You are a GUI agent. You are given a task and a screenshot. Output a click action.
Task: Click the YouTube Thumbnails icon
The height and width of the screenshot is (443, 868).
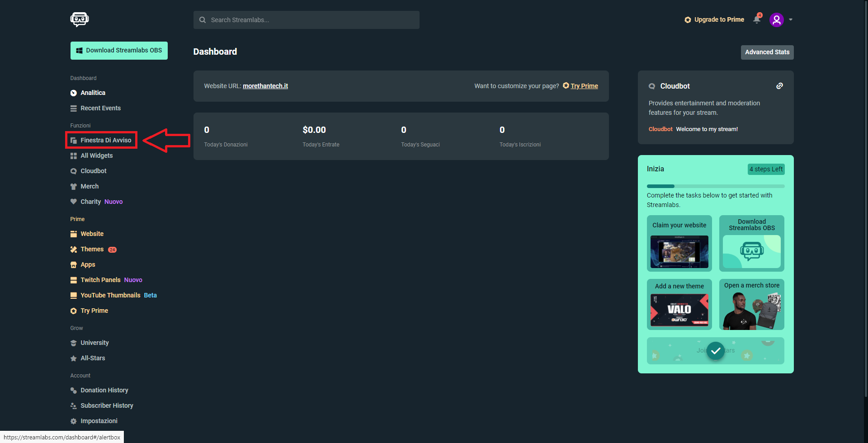(73, 296)
